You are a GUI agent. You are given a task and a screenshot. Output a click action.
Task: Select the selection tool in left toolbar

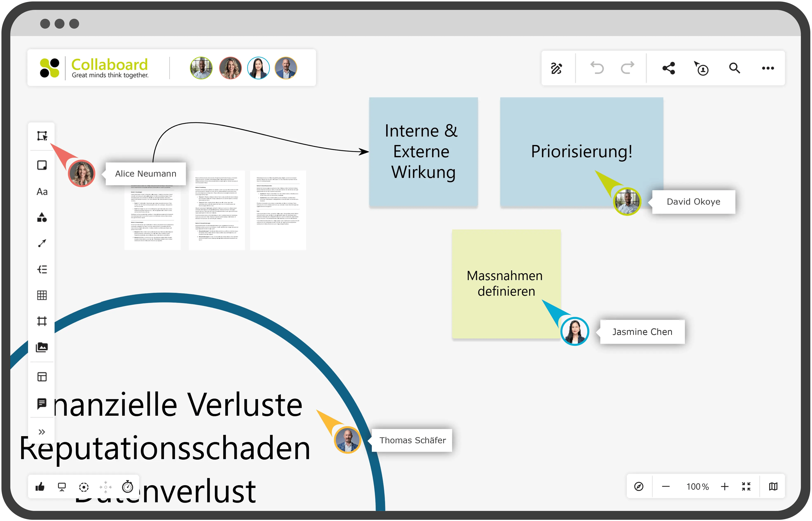42,136
